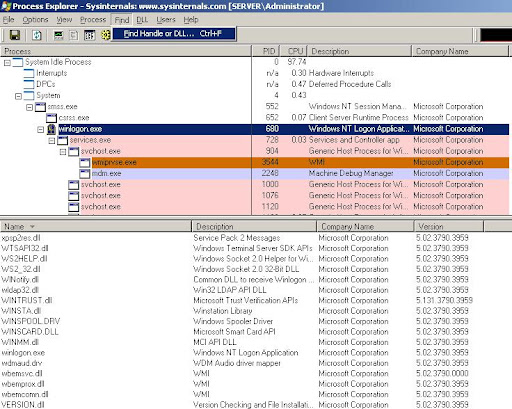Screen dimensions: 512x409
Task: Open the System Information graph icon
Action: [x=59, y=35]
